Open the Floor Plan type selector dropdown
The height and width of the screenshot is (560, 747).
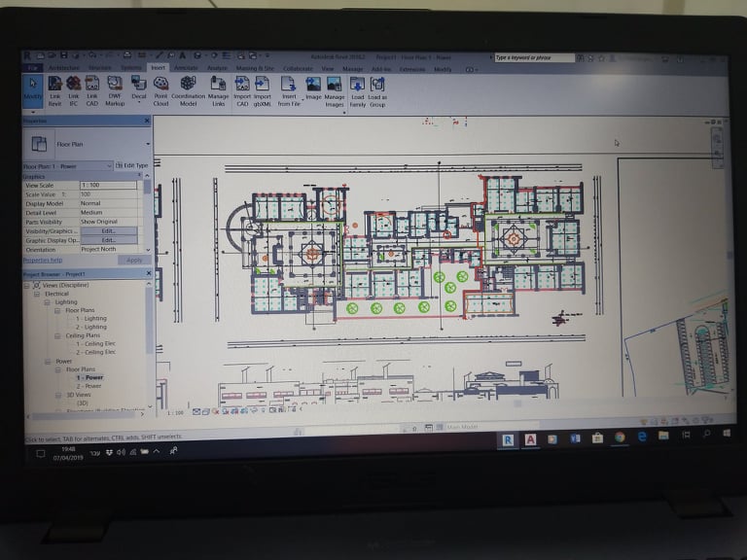[x=148, y=144]
